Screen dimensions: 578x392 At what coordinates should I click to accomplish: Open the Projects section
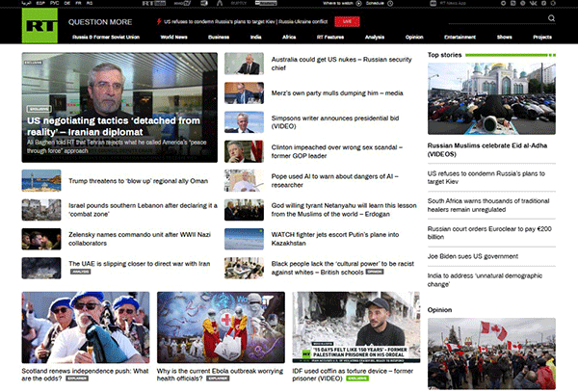click(x=542, y=37)
